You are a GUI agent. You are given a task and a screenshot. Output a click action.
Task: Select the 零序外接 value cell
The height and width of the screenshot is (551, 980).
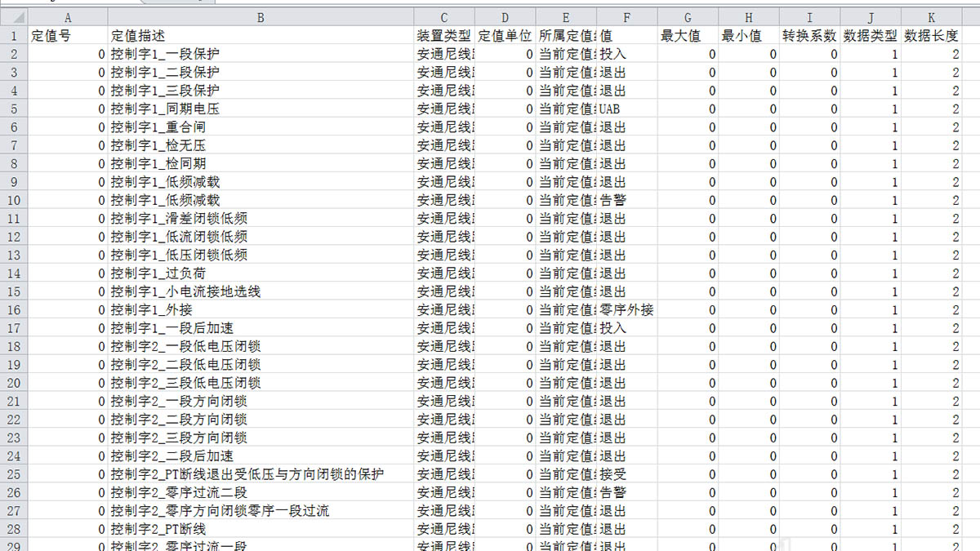point(626,310)
